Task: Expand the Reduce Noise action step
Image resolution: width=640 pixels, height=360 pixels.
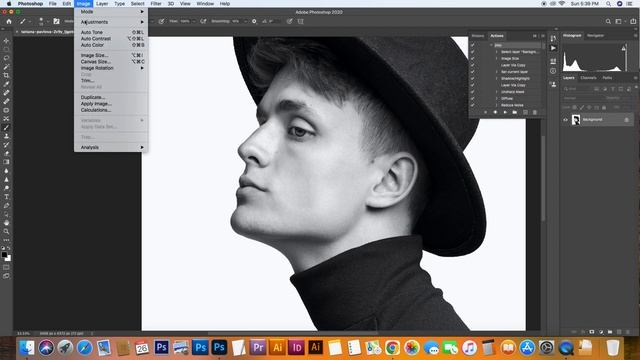Action: tap(497, 105)
